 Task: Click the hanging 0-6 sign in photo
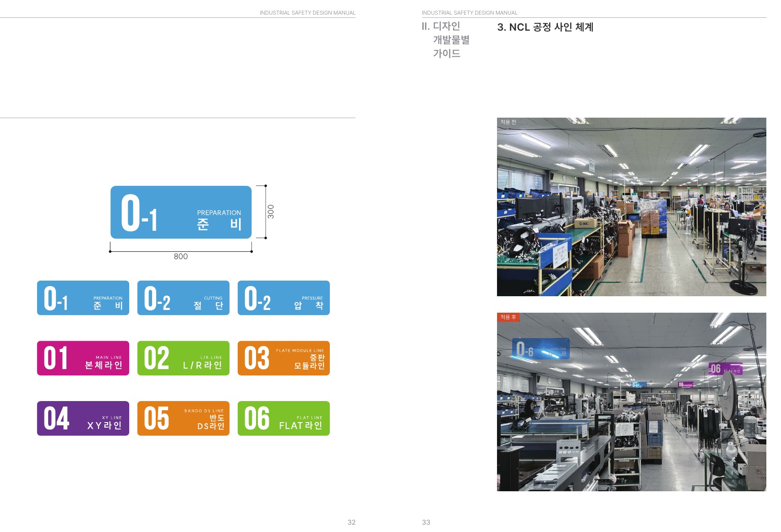click(x=541, y=350)
